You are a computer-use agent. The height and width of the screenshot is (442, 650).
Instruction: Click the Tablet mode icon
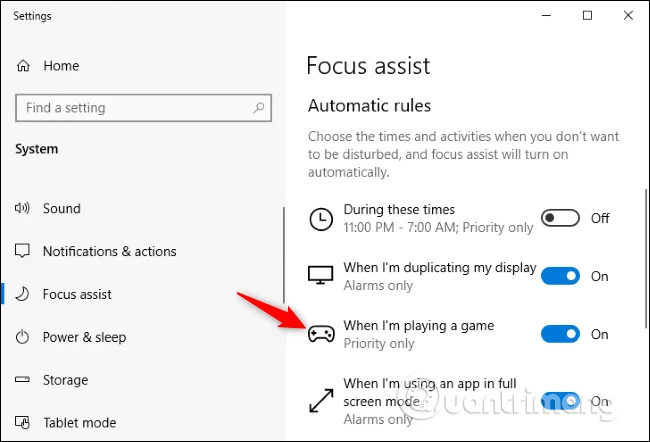point(22,422)
